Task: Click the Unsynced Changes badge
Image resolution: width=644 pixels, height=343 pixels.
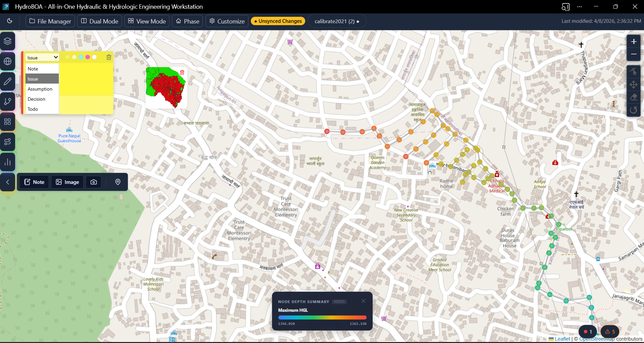Action: 278,21
